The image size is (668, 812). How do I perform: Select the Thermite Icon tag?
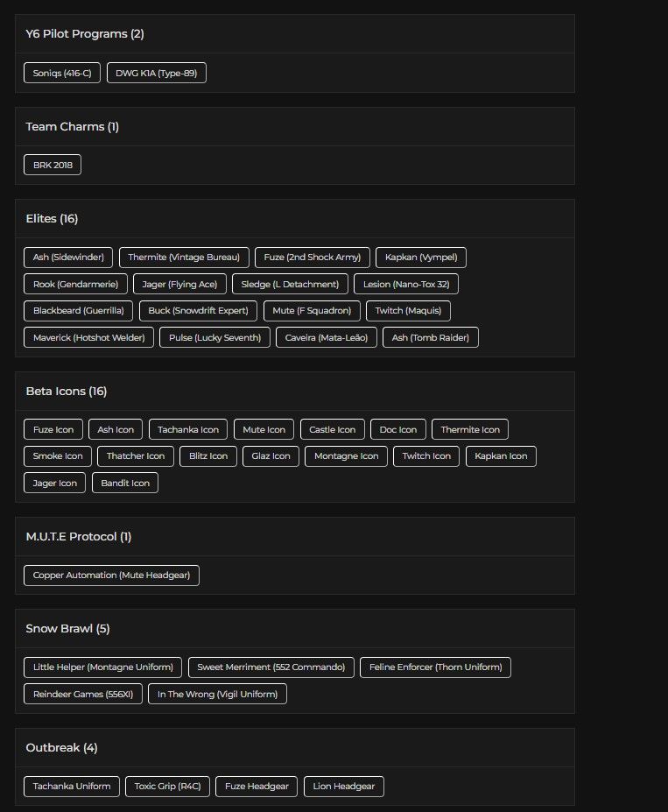click(x=470, y=429)
